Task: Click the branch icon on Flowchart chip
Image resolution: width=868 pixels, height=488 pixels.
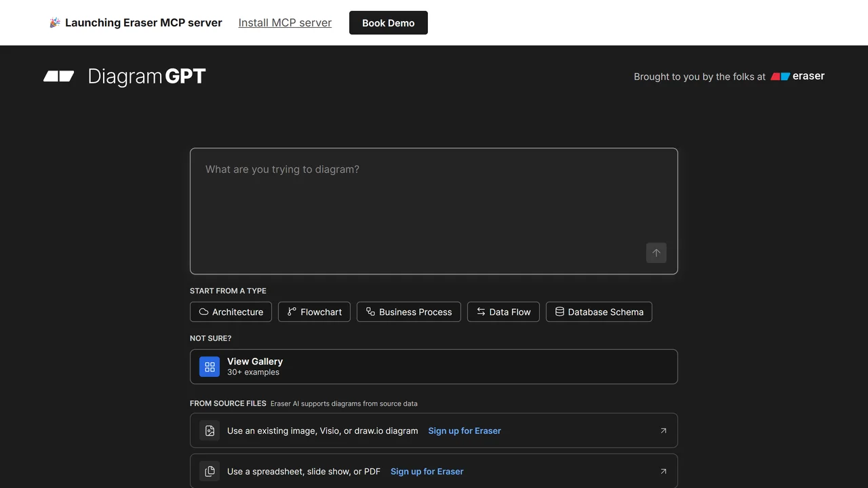Action: (292, 312)
